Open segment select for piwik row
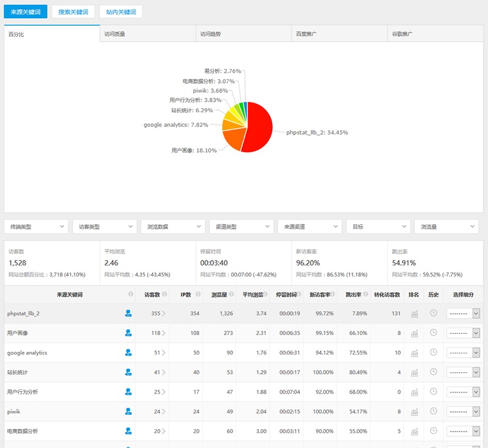 (x=463, y=411)
